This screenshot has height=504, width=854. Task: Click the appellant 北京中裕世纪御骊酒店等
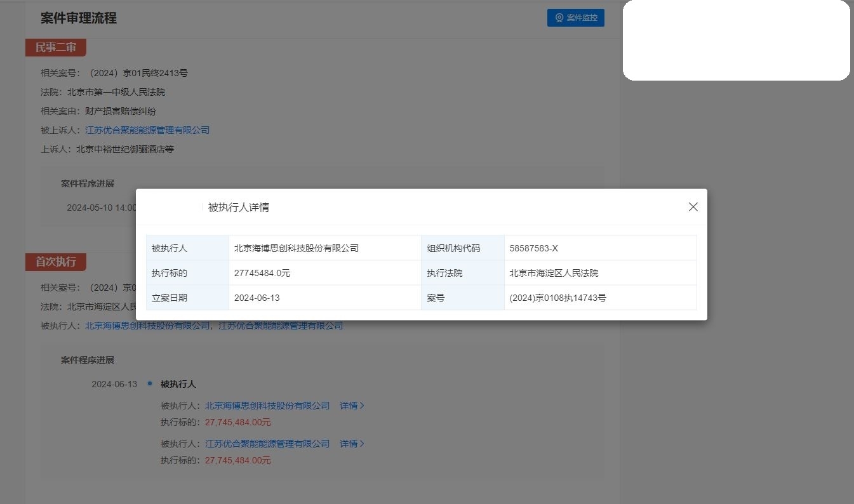[125, 149]
